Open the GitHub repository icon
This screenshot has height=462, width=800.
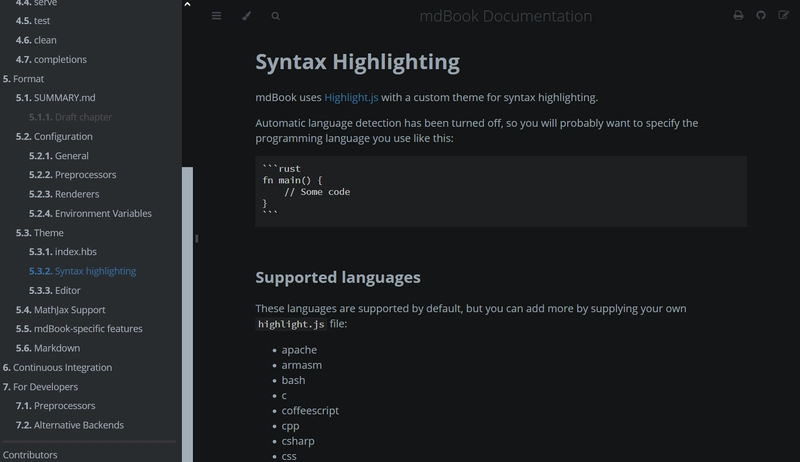[761, 16]
